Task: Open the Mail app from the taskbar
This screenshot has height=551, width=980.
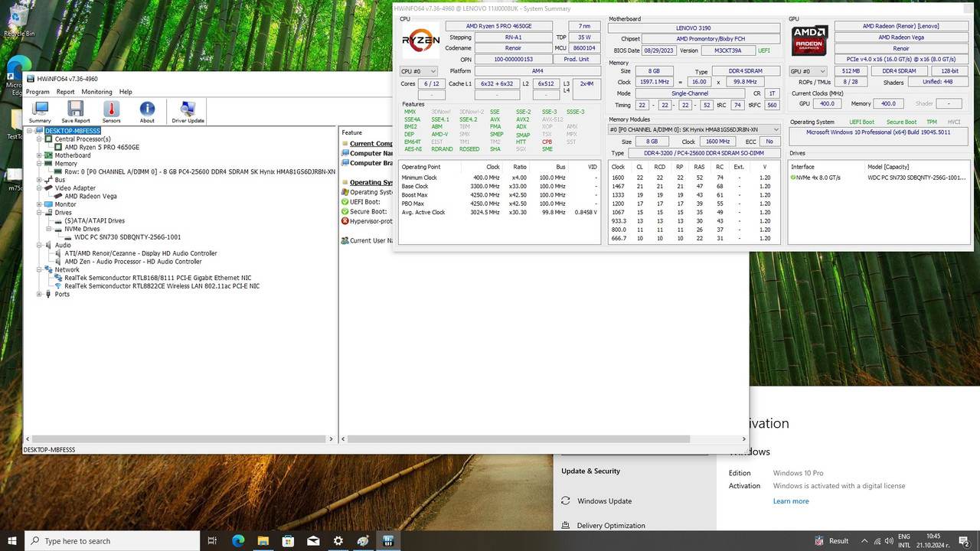Action: coord(313,540)
